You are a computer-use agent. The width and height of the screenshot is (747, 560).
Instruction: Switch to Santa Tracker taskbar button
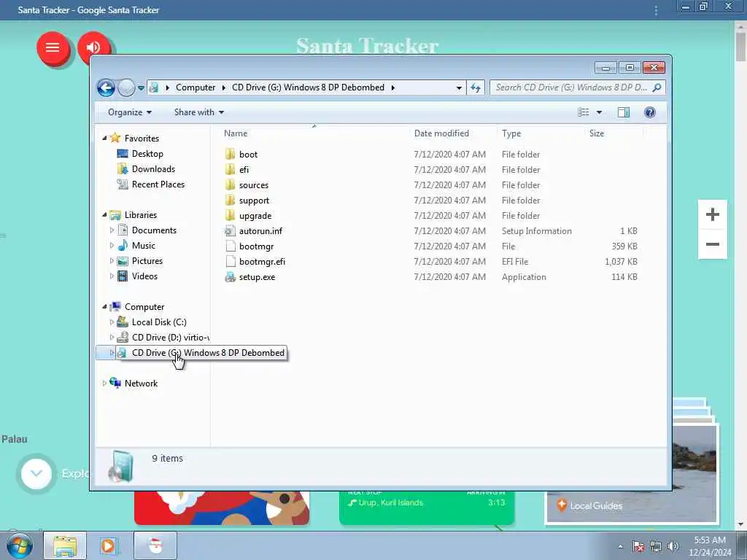155,545
